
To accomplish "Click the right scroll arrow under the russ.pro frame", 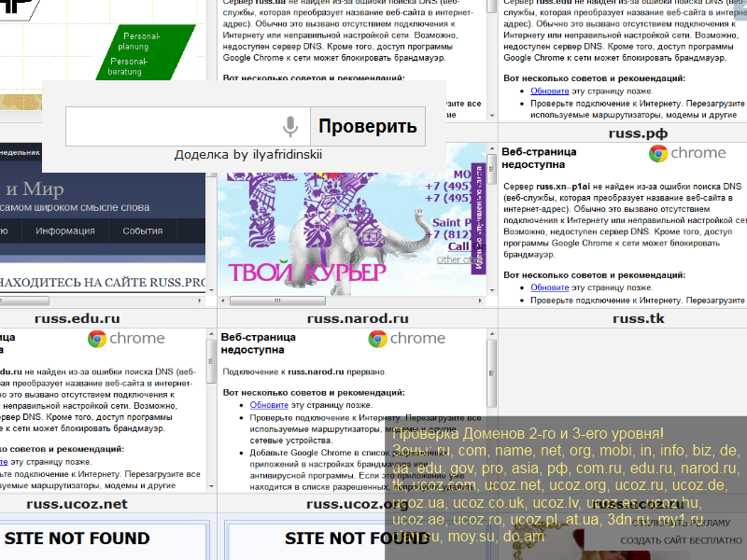I will [x=200, y=301].
